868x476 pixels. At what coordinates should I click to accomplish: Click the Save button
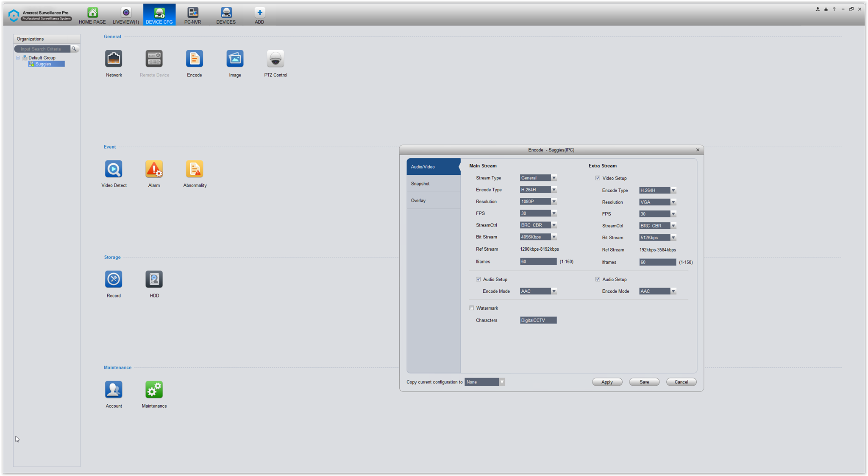644,382
